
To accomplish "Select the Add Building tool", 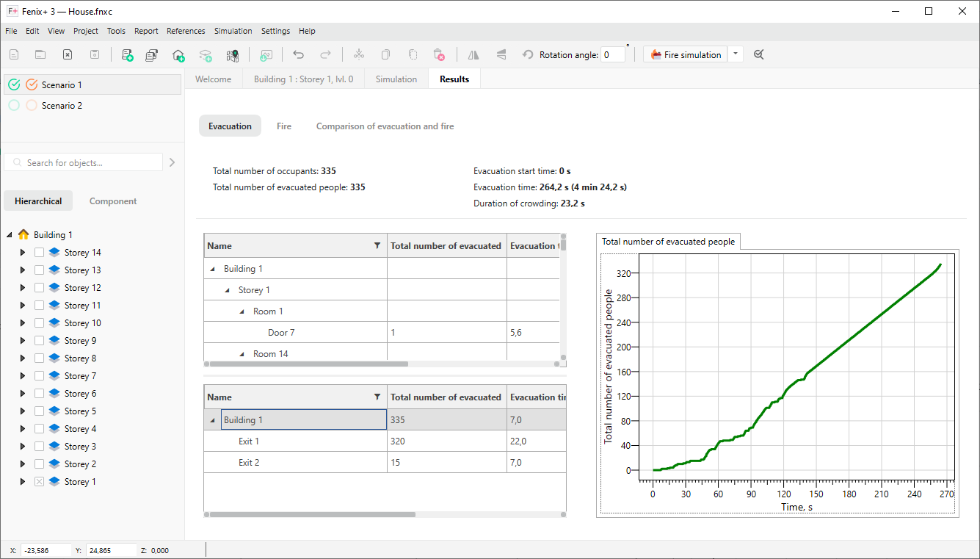I will tap(178, 54).
